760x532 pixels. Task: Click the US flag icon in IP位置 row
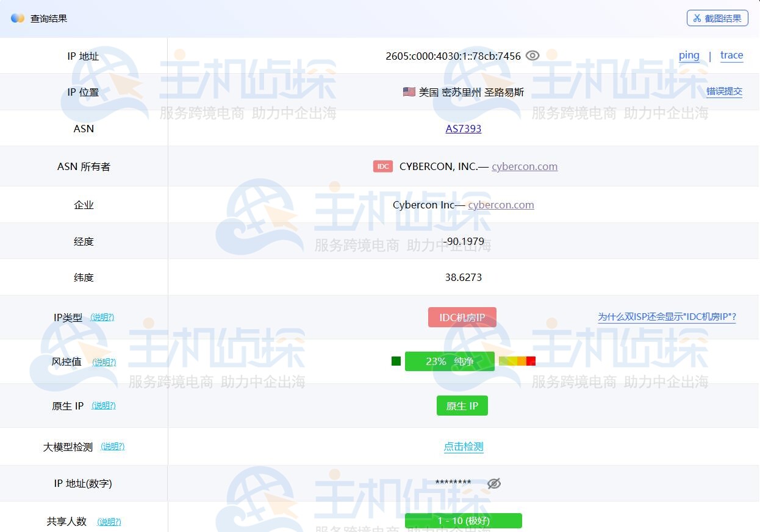click(x=409, y=91)
